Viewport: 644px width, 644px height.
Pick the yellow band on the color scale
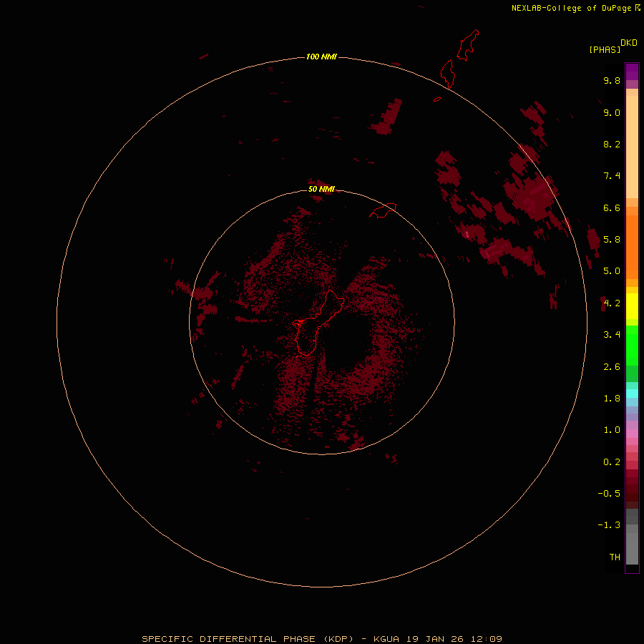click(632, 306)
